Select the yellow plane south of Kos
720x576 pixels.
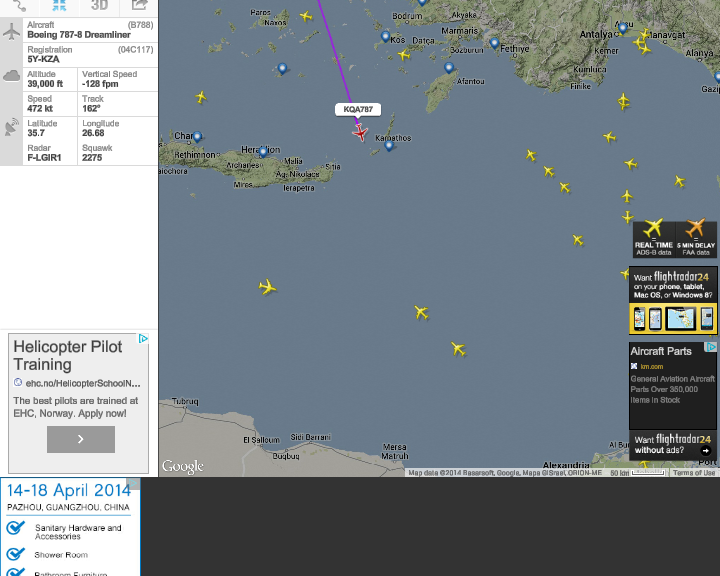404,55
